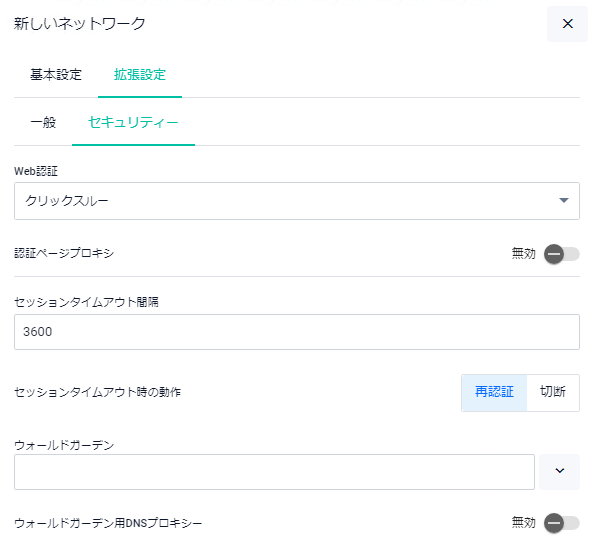Expand the ウォールドガーデン chevron button
Viewport: 595px width, 545px height.
pyautogui.click(x=559, y=471)
